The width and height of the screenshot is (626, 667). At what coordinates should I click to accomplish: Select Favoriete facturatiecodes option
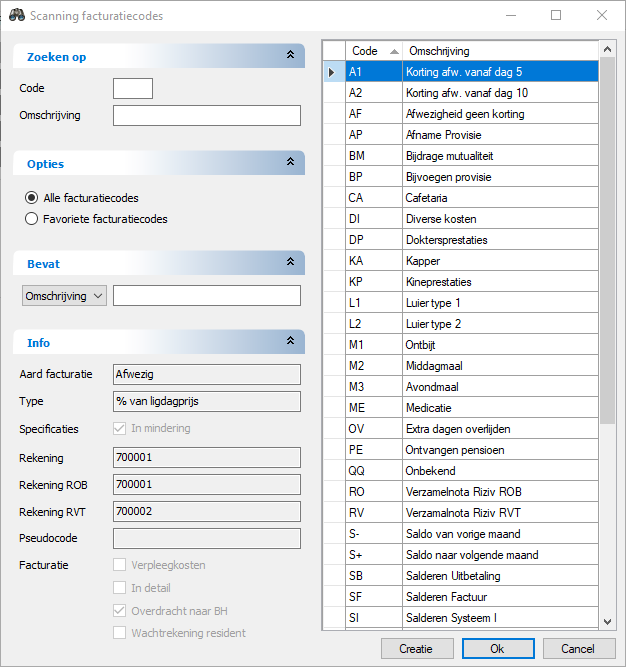point(32,218)
